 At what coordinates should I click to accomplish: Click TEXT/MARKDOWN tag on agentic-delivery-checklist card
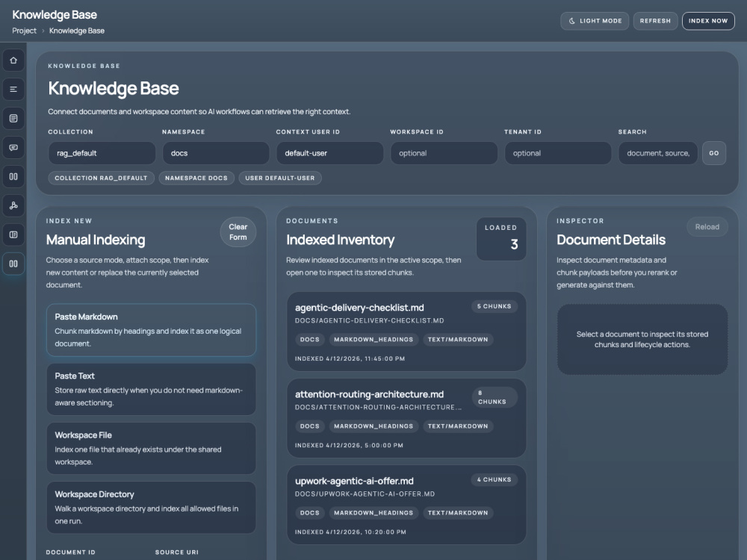(458, 340)
